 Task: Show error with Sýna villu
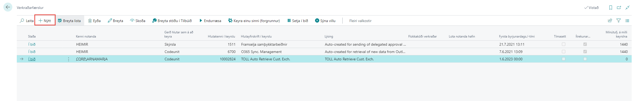coord(325,21)
